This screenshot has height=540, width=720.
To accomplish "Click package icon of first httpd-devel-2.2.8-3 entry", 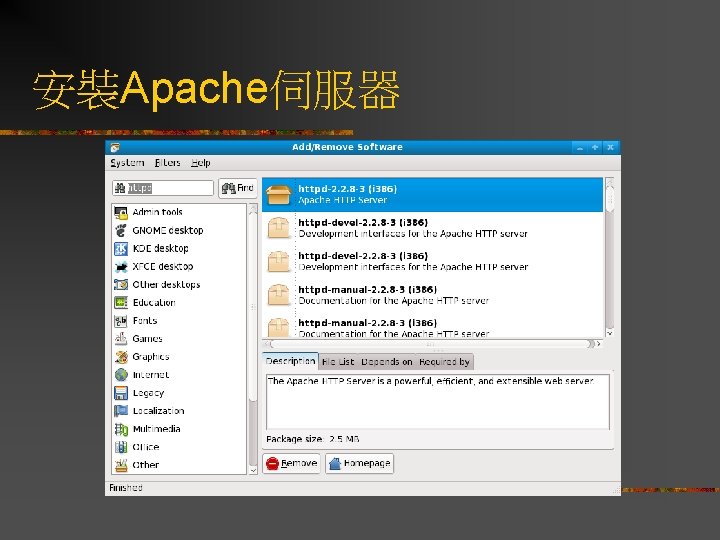I will pyautogui.click(x=279, y=228).
